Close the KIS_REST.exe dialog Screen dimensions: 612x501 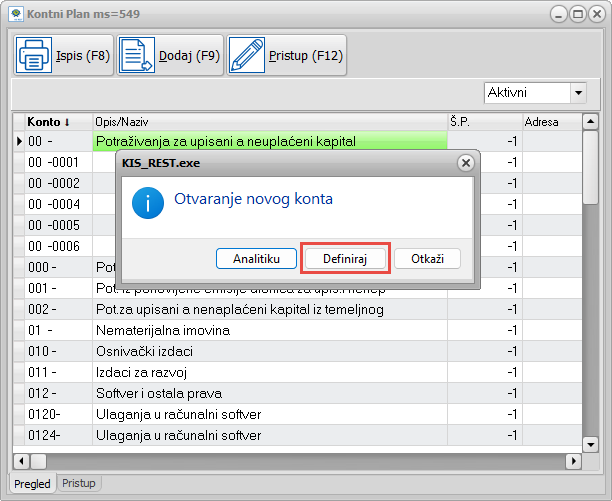465,163
